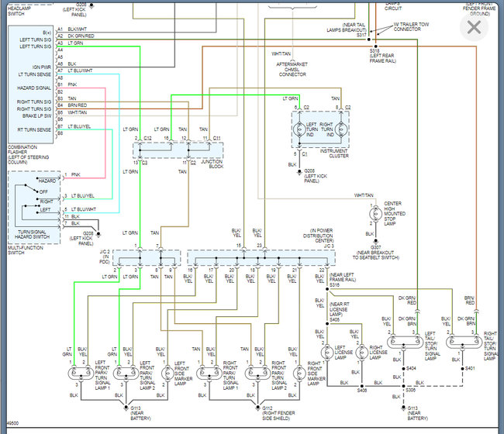Click the right license lamp bulb symbol
The image size is (504, 434).
point(361,353)
